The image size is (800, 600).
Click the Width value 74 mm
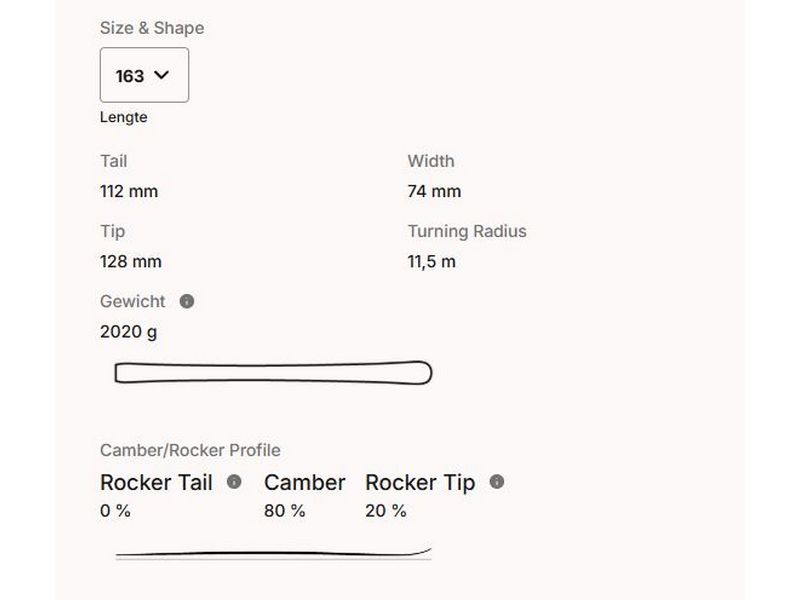(x=434, y=191)
